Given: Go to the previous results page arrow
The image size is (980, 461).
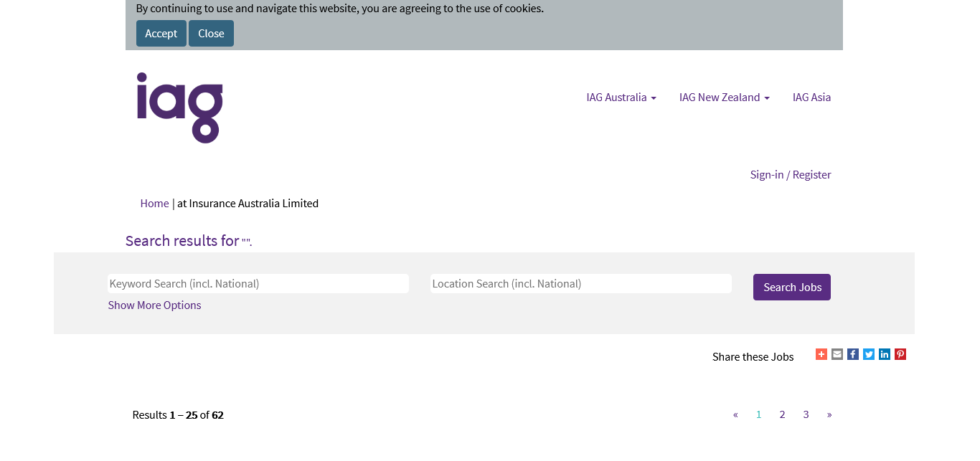Looking at the screenshot, I should [x=735, y=414].
